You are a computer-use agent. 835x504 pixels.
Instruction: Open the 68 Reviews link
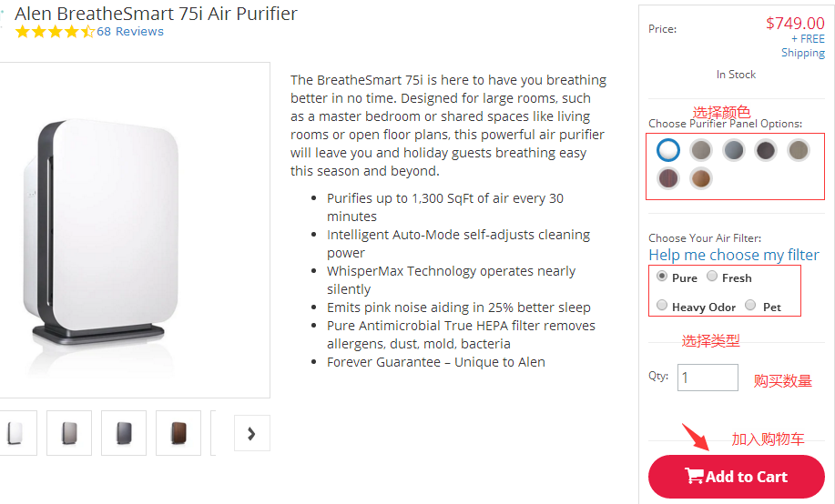(130, 32)
